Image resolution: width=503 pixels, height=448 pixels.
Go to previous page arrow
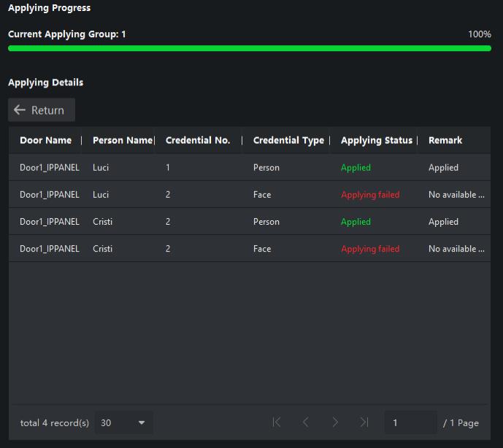coord(306,422)
